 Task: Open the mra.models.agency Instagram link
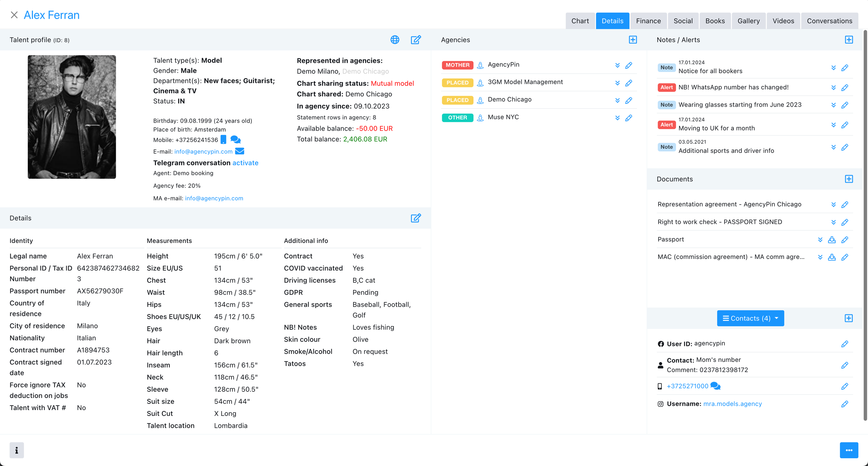tap(732, 404)
